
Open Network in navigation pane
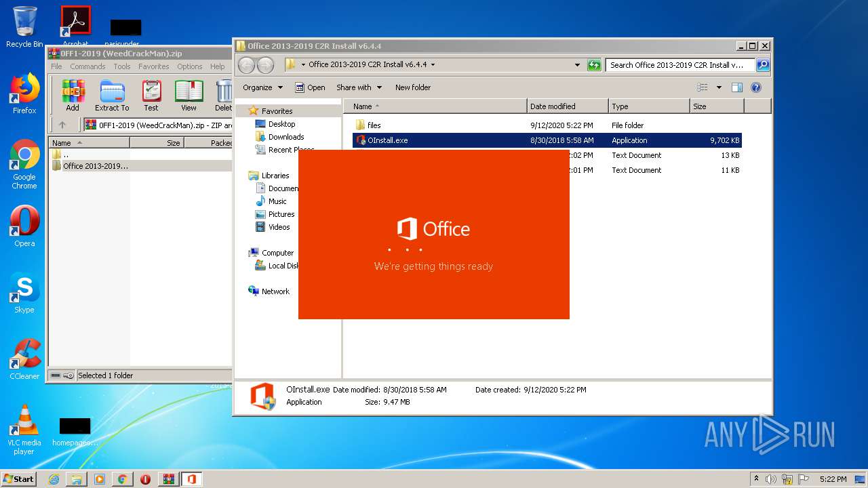[x=269, y=291]
